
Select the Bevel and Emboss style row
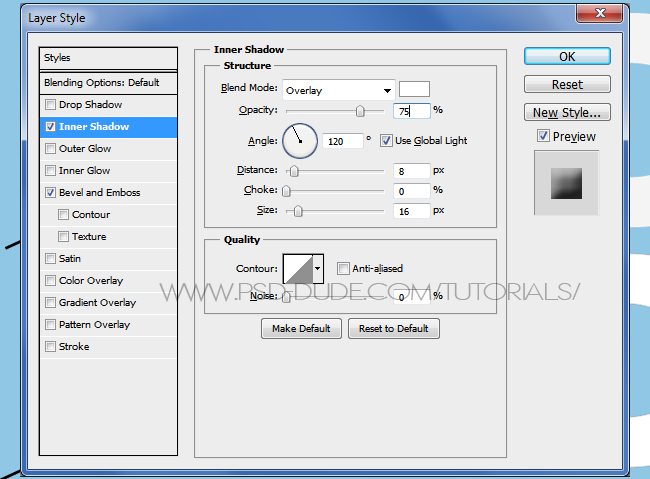[x=109, y=192]
